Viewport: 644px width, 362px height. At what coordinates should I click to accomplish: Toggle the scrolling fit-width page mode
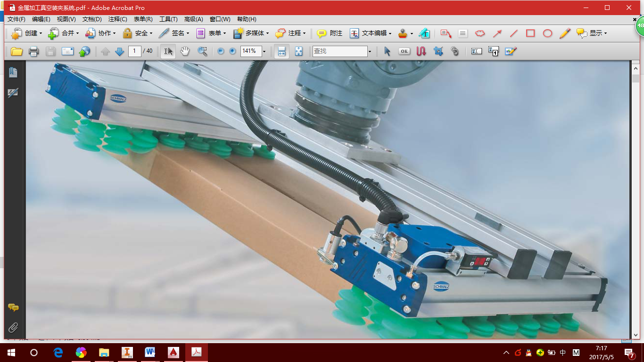(281, 51)
